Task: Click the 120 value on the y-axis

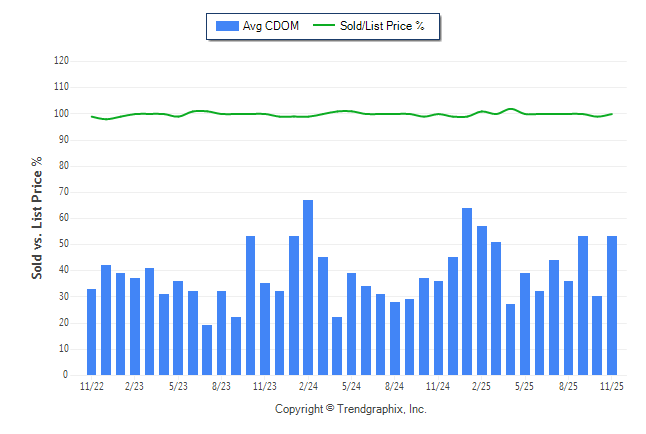Action: point(61,61)
